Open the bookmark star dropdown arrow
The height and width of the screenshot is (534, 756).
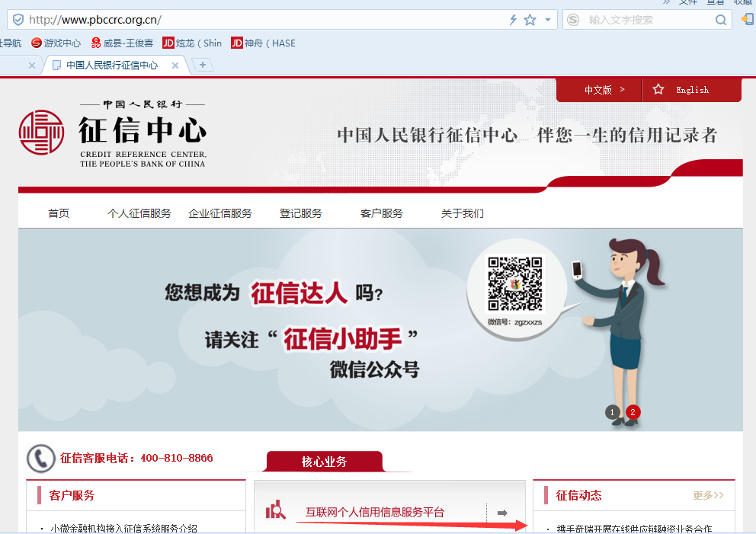coord(546,21)
